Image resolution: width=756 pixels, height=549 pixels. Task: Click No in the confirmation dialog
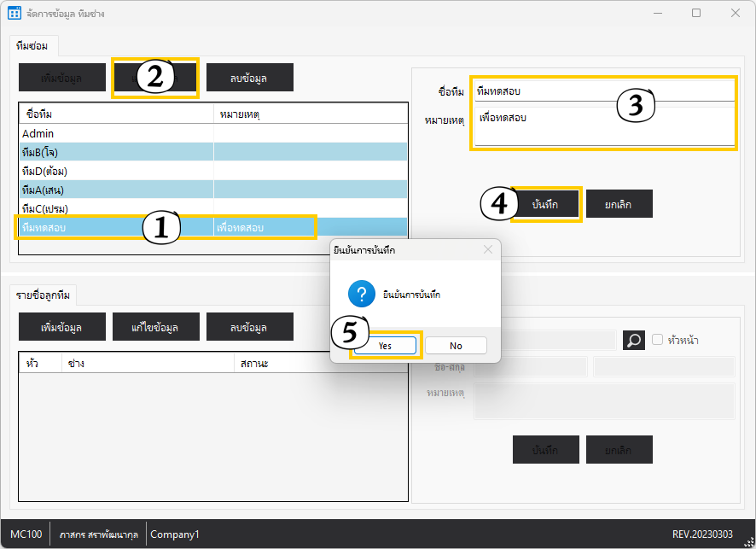[x=456, y=346]
